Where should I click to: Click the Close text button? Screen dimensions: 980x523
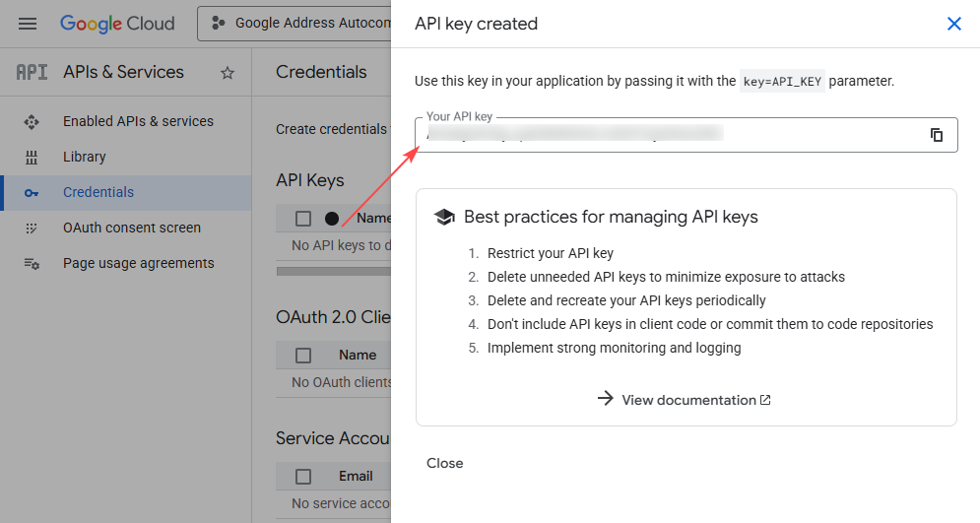445,463
